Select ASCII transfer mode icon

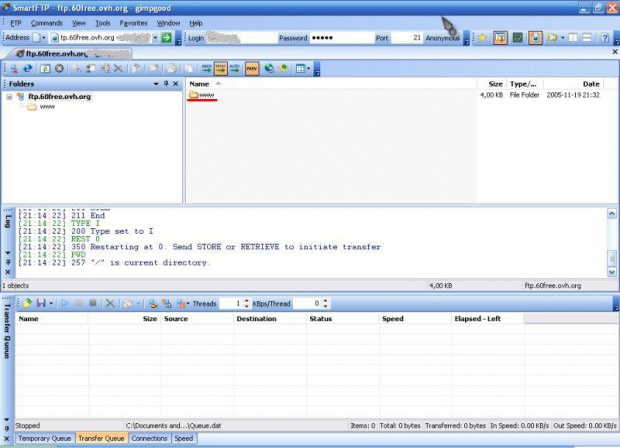pyautogui.click(x=206, y=68)
